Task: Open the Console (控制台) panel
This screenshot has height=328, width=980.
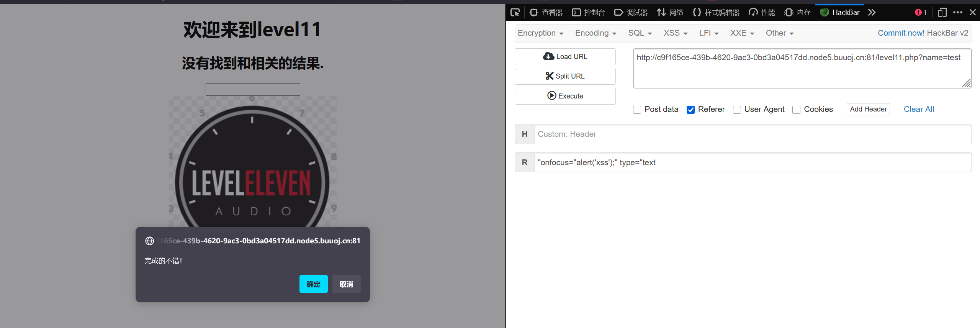Action: 589,13
